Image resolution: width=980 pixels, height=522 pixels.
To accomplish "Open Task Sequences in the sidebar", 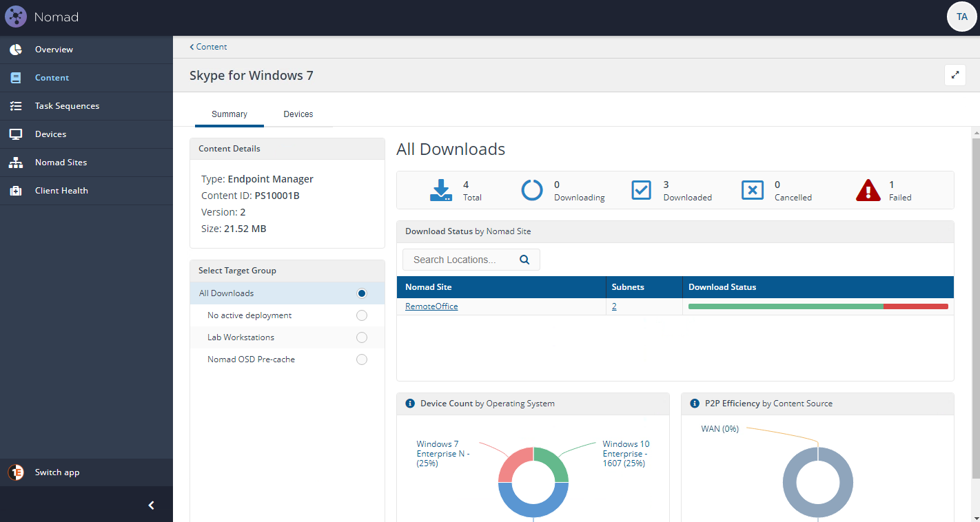I will coord(86,106).
